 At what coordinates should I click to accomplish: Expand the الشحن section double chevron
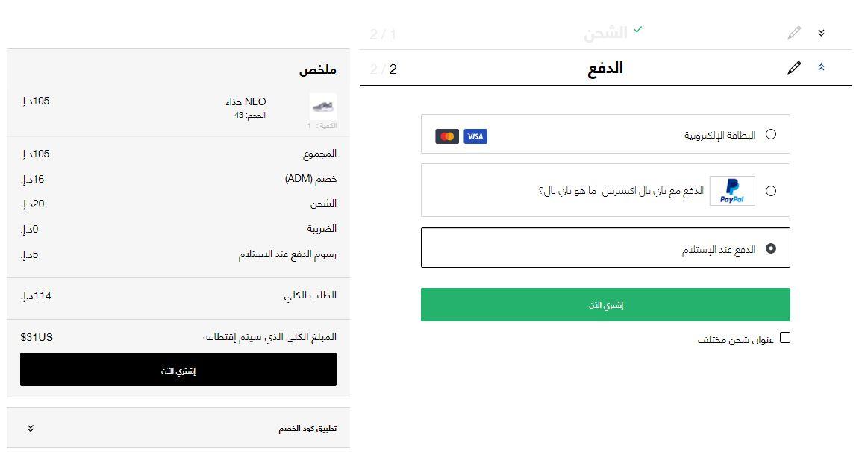(x=821, y=33)
